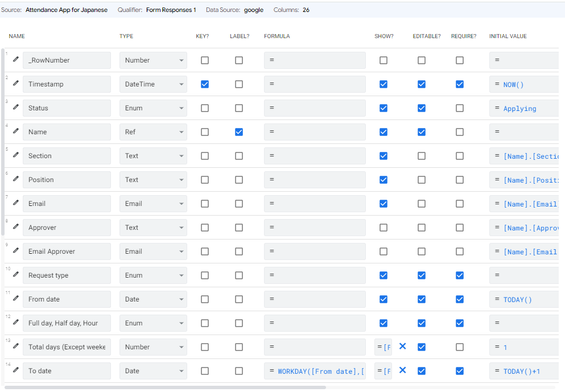This screenshot has width=565, height=392.
Task: Expand Enum type dropdown for Request type
Action: [153, 275]
